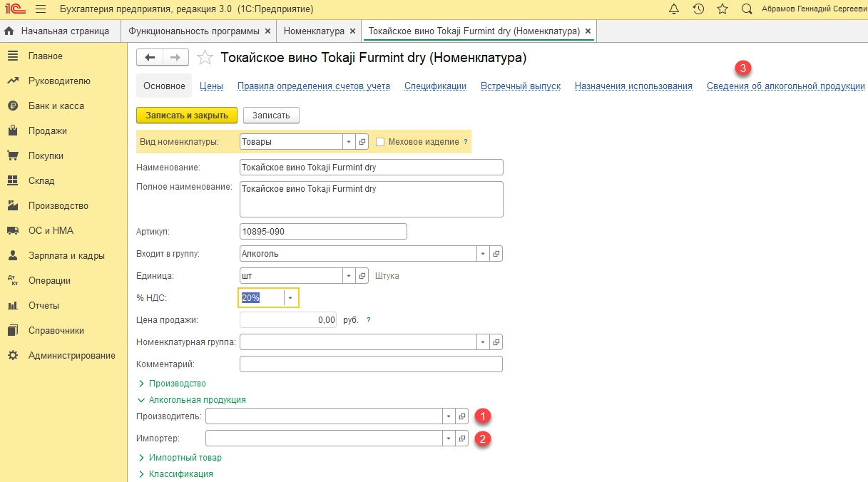Open Главное section in sidebar

tap(45, 56)
